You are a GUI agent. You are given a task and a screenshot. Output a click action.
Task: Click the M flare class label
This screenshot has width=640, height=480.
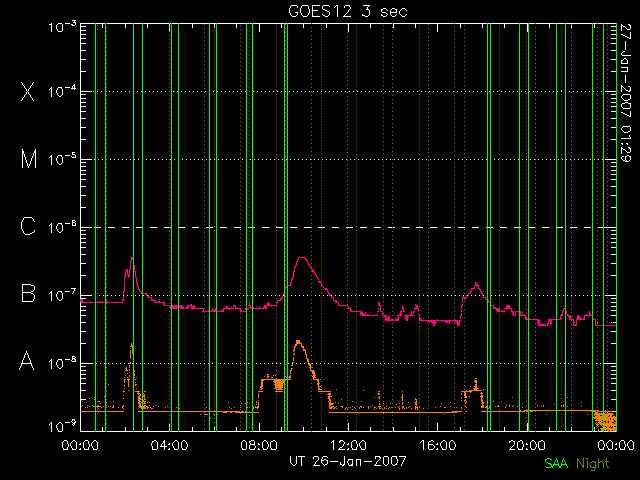[29, 159]
